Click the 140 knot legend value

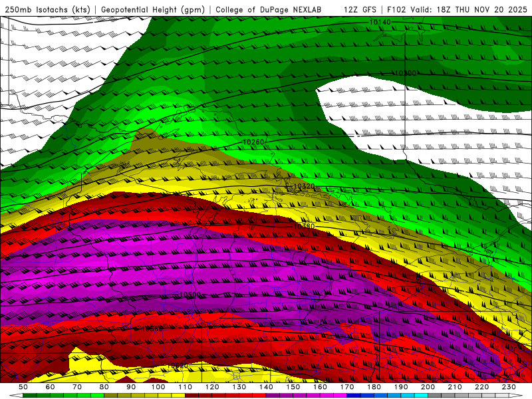pos(266,387)
